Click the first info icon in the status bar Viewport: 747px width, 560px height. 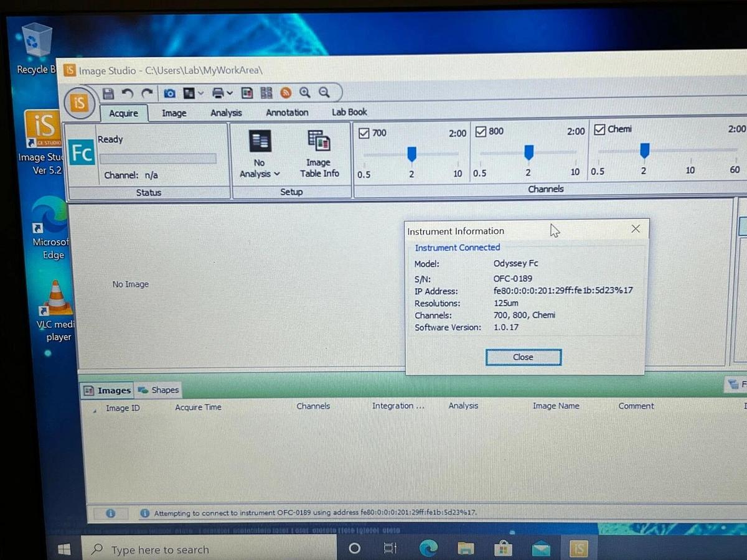[110, 513]
